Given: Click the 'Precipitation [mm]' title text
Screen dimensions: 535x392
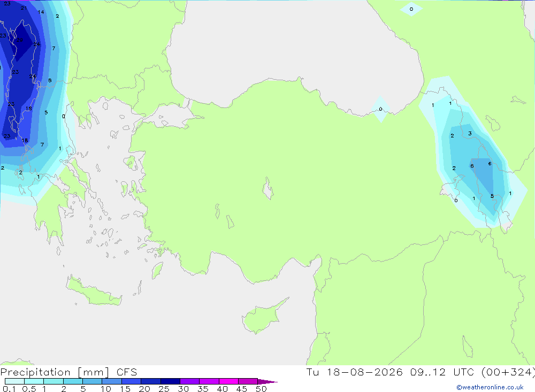Looking at the screenshot, I should pyautogui.click(x=55, y=372).
